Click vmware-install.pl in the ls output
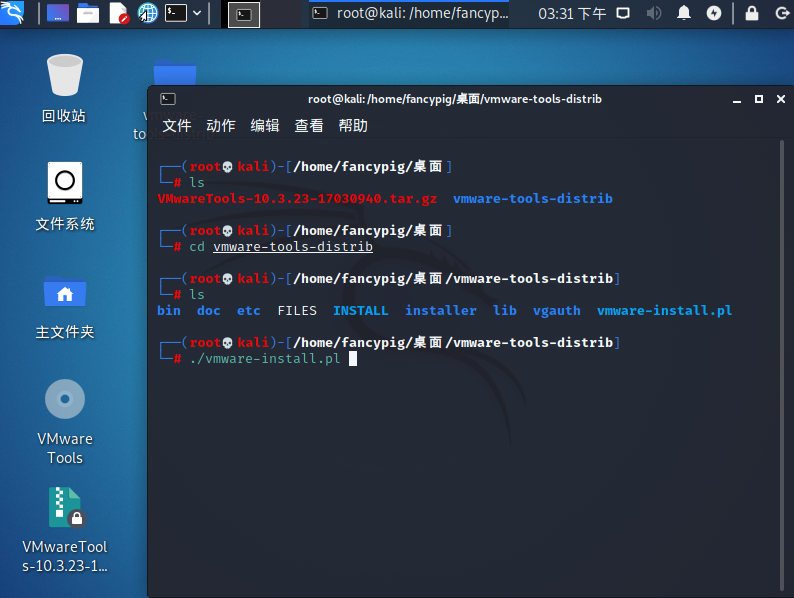794x598 pixels. point(664,310)
